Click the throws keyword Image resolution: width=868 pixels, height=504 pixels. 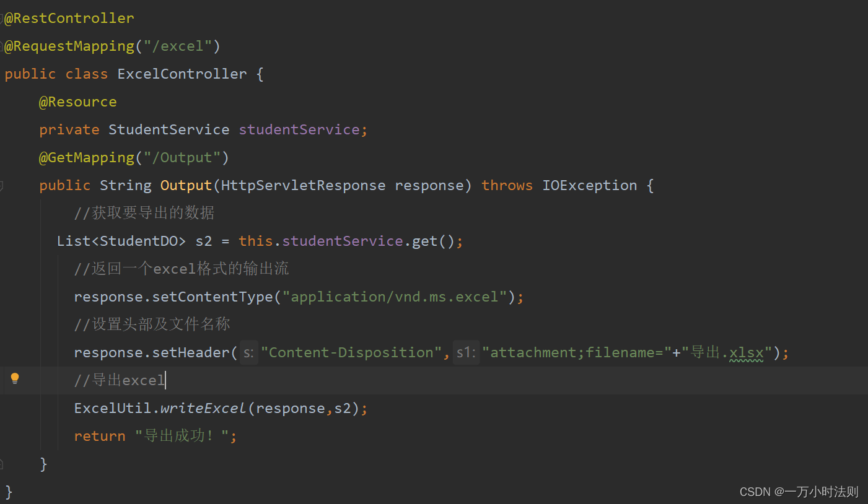pos(507,185)
